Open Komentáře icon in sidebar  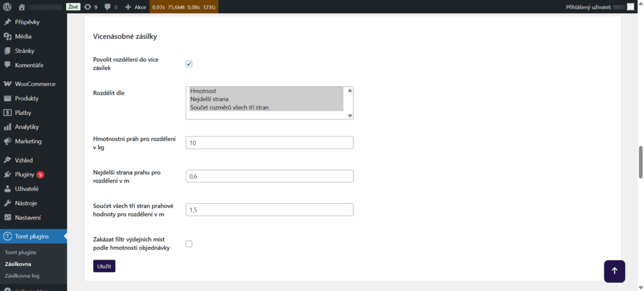point(8,65)
